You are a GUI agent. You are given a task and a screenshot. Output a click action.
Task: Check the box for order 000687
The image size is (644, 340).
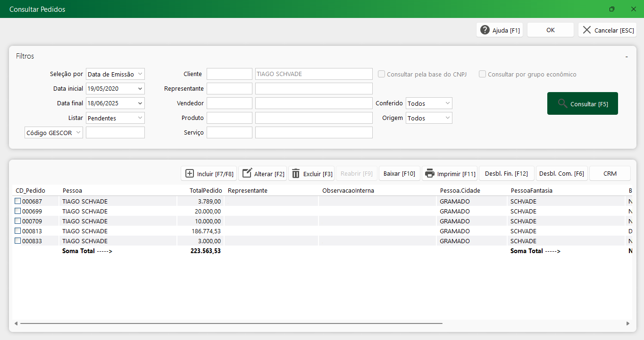point(18,201)
